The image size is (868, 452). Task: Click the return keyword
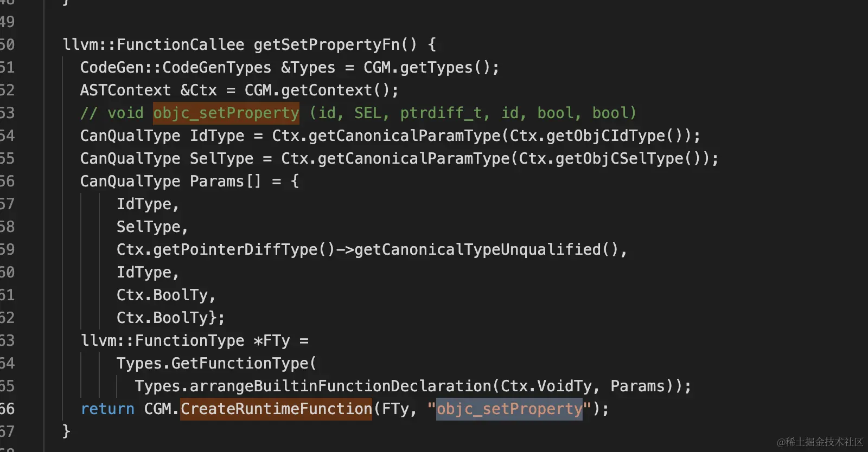pos(107,409)
